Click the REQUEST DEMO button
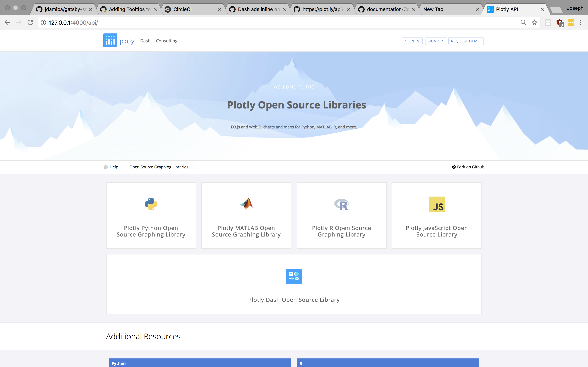Image resolution: width=588 pixels, height=367 pixels. pyautogui.click(x=465, y=41)
